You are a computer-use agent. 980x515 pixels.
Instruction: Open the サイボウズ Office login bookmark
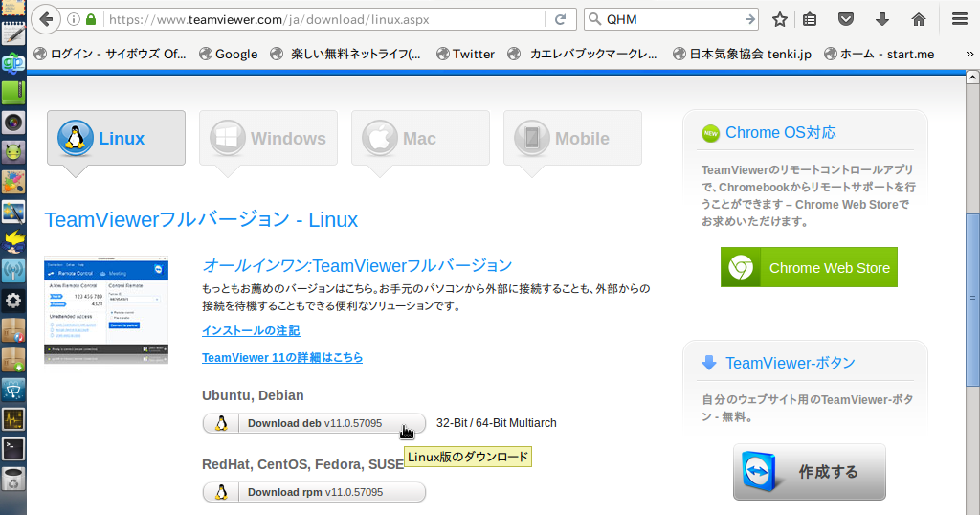click(x=110, y=54)
